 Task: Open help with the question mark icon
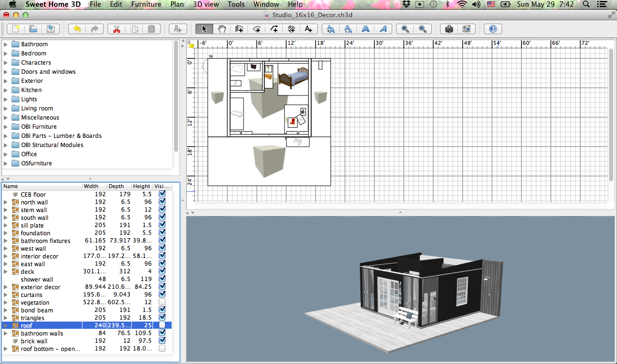tap(493, 29)
